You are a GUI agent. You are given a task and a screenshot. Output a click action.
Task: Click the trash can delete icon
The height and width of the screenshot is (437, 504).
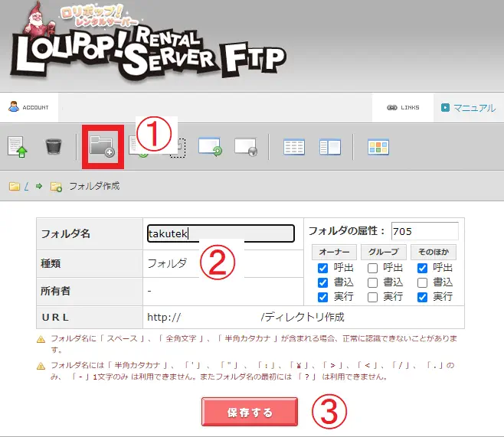pos(53,146)
